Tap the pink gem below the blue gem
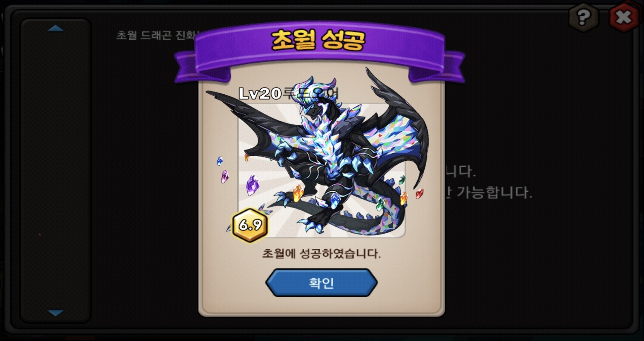 [x=224, y=177]
